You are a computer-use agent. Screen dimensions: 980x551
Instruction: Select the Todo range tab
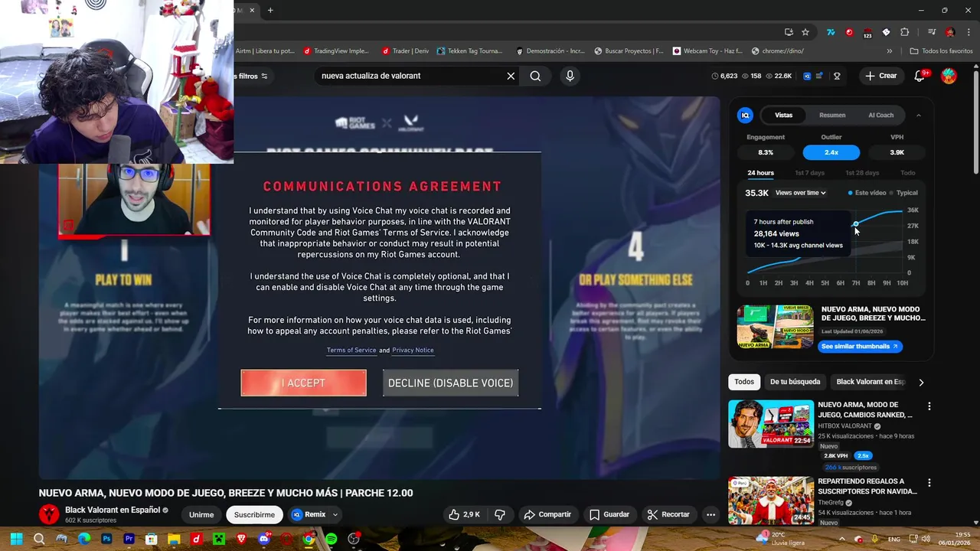(907, 173)
